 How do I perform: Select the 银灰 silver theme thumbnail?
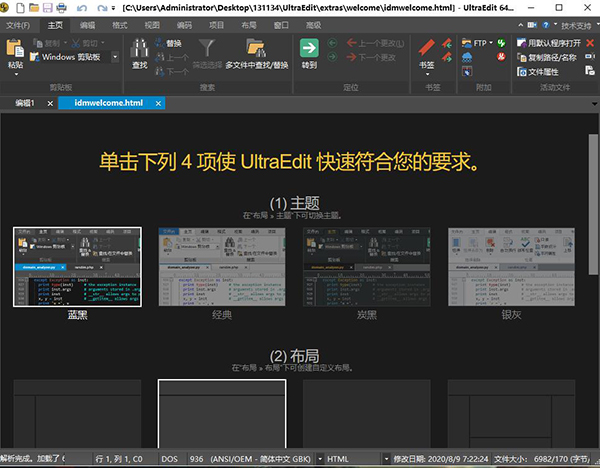[511, 267]
